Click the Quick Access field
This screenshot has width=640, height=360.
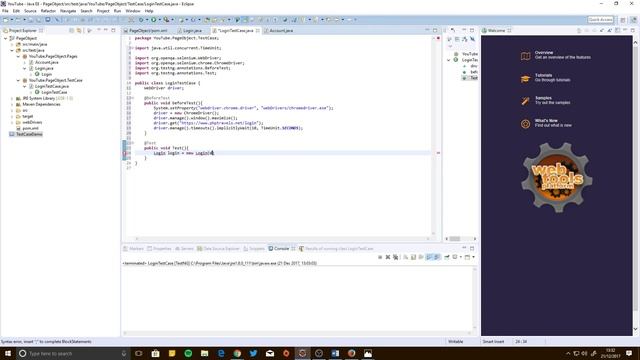(x=600, y=20)
